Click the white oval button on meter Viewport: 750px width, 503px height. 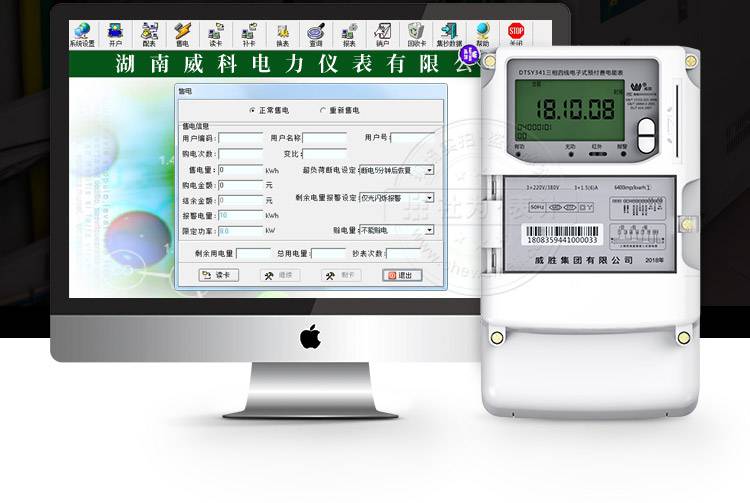[x=646, y=136]
